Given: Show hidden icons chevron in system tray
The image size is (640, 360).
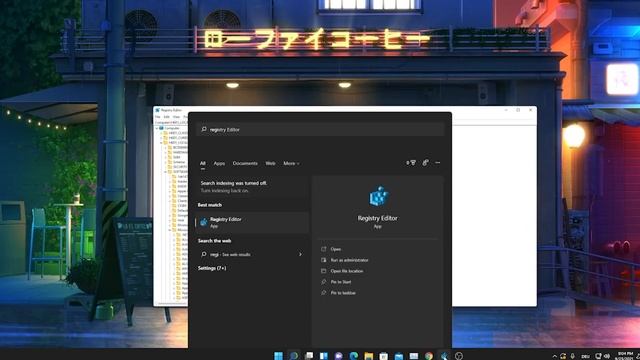Looking at the screenshot, I should pyautogui.click(x=554, y=356).
